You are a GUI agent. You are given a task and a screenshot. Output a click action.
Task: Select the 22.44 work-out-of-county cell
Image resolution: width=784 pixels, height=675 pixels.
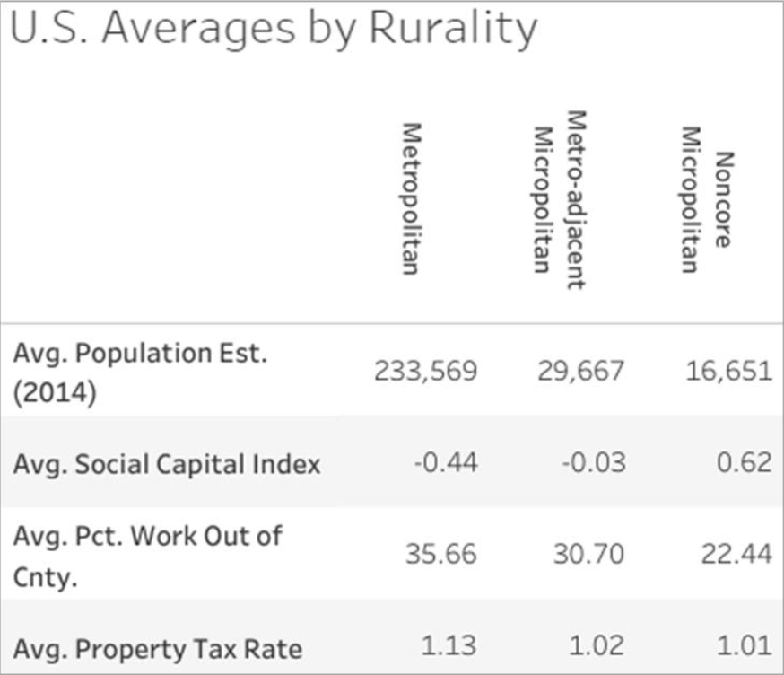click(x=737, y=555)
